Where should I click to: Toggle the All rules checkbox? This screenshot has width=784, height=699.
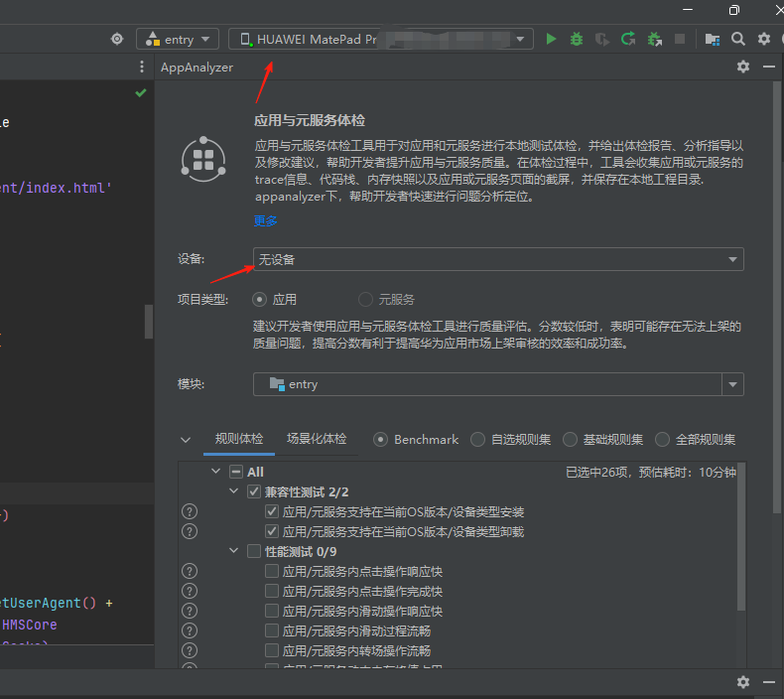236,472
